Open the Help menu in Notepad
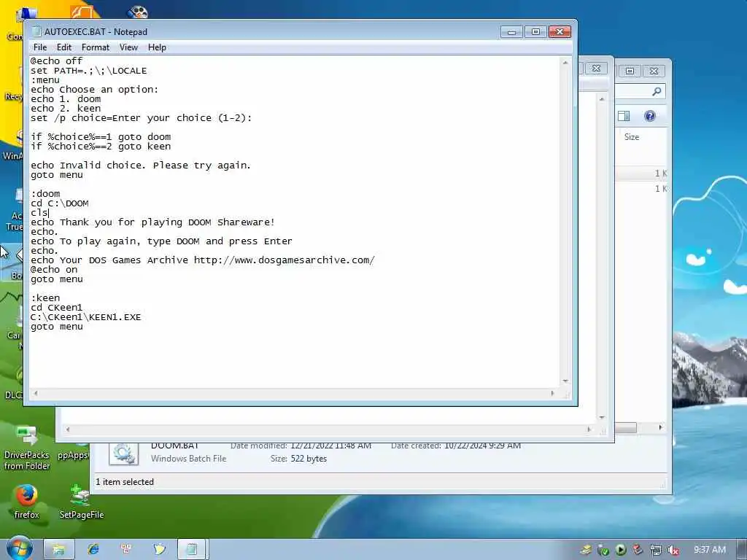747x560 pixels. click(x=157, y=47)
